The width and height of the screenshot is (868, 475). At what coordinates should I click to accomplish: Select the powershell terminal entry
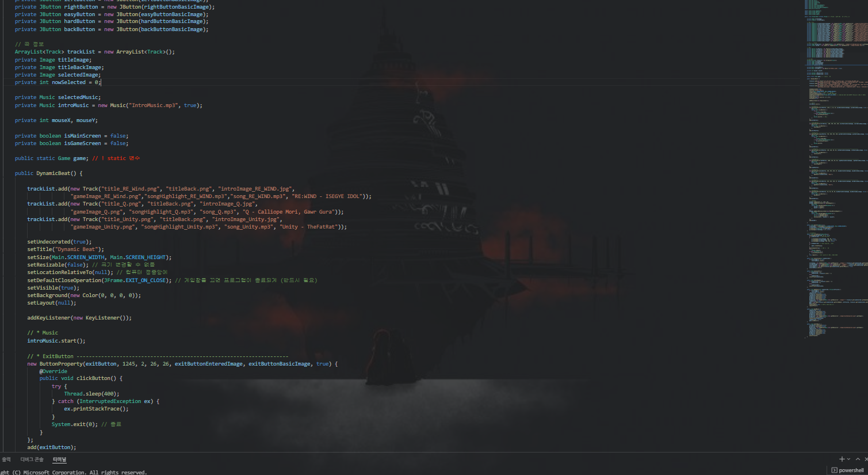[x=847, y=470]
